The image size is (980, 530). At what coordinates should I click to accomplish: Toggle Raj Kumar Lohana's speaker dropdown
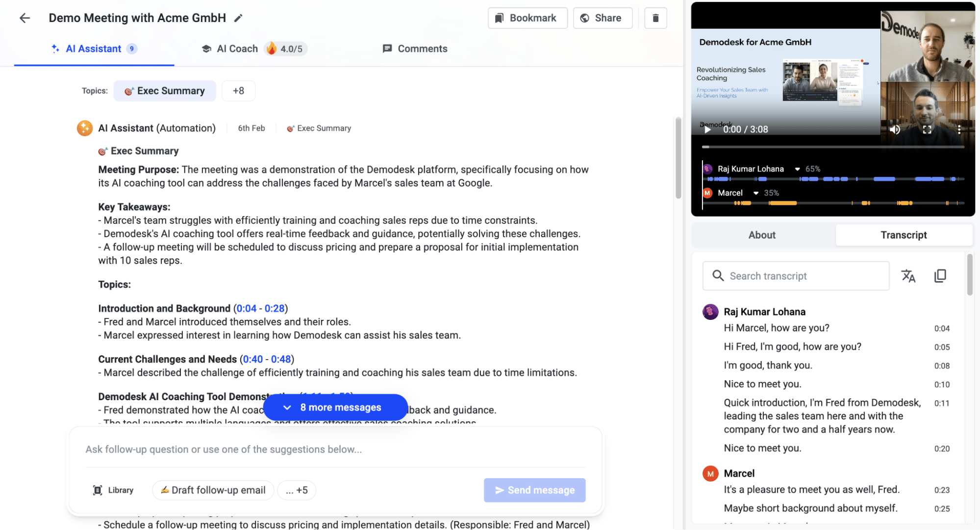click(x=798, y=169)
